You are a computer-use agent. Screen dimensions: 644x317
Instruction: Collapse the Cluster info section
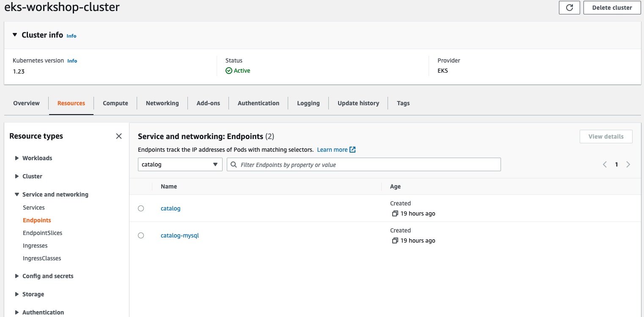pyautogui.click(x=15, y=35)
